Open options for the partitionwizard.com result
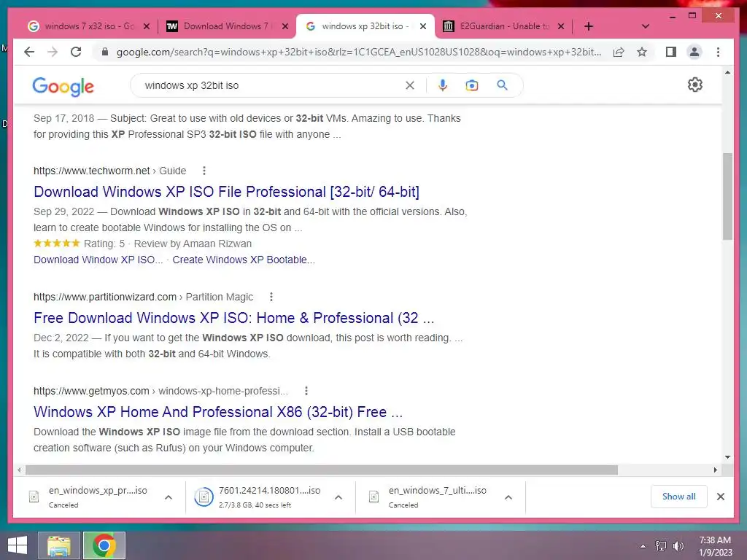This screenshot has height=560, width=747. pos(271,297)
